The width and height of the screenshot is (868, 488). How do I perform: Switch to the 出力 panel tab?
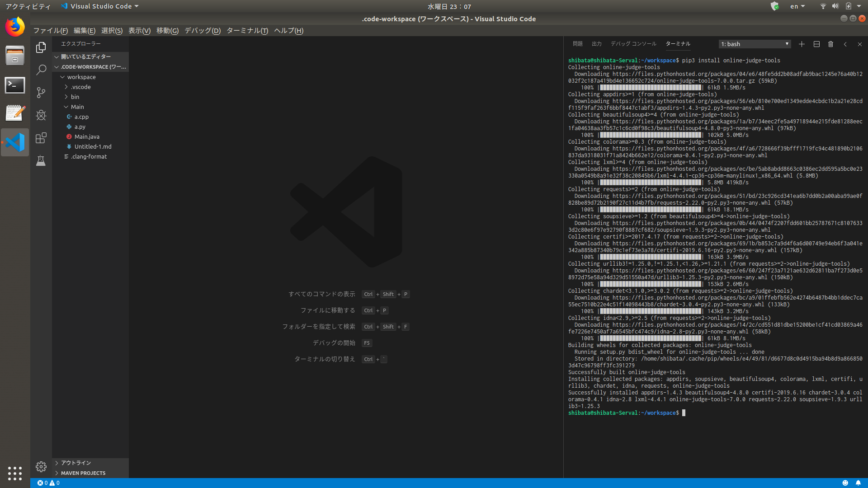pos(596,44)
